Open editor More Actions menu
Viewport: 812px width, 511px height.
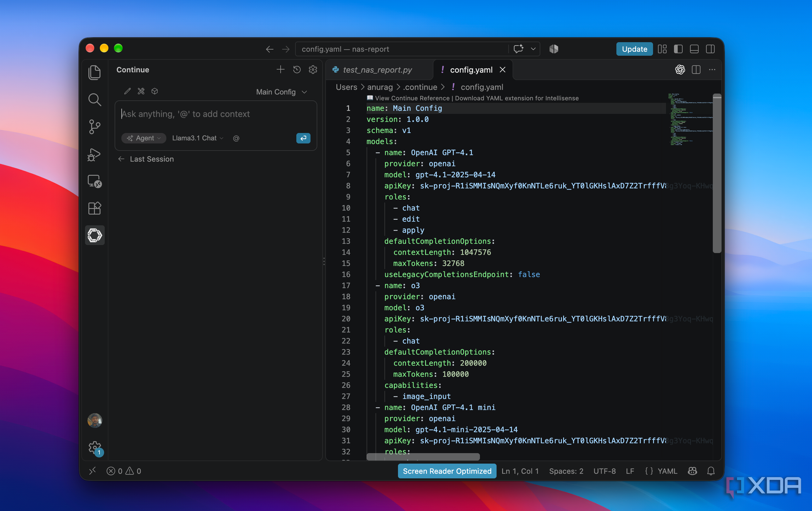pos(712,70)
